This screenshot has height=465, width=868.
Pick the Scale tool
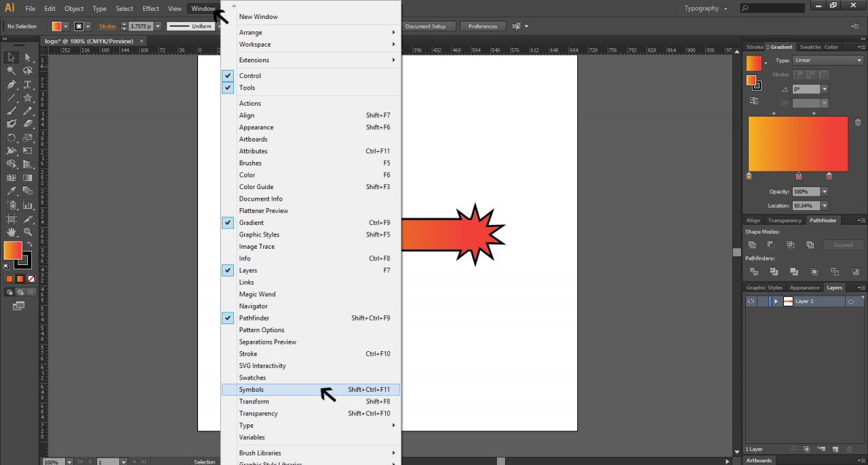coord(28,138)
